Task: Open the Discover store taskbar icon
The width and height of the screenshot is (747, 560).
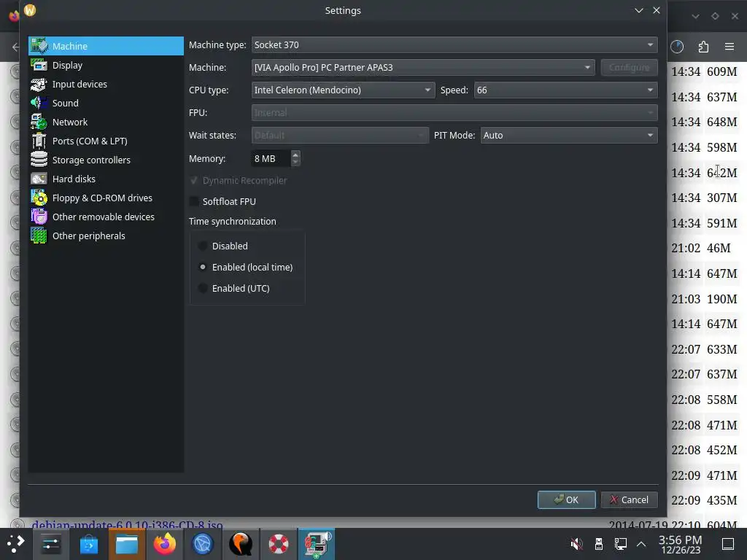Action: [88, 544]
